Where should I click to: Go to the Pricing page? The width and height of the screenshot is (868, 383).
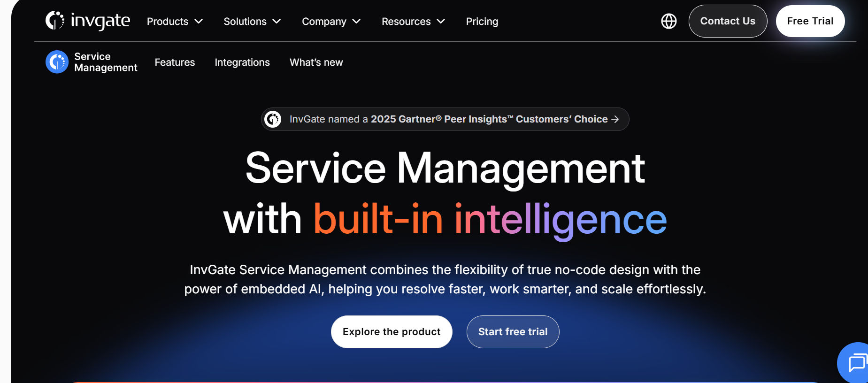[x=482, y=22]
